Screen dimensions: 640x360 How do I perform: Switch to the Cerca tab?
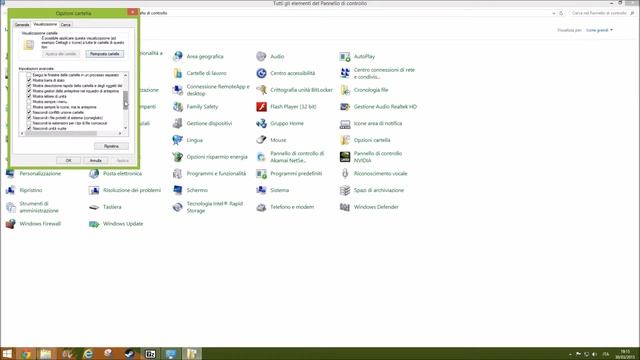(66, 25)
